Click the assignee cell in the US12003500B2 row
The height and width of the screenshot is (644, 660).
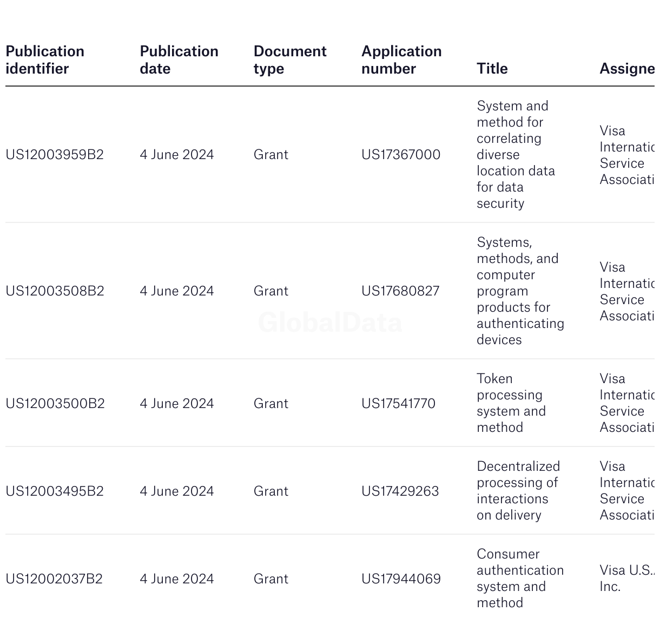[x=627, y=404]
